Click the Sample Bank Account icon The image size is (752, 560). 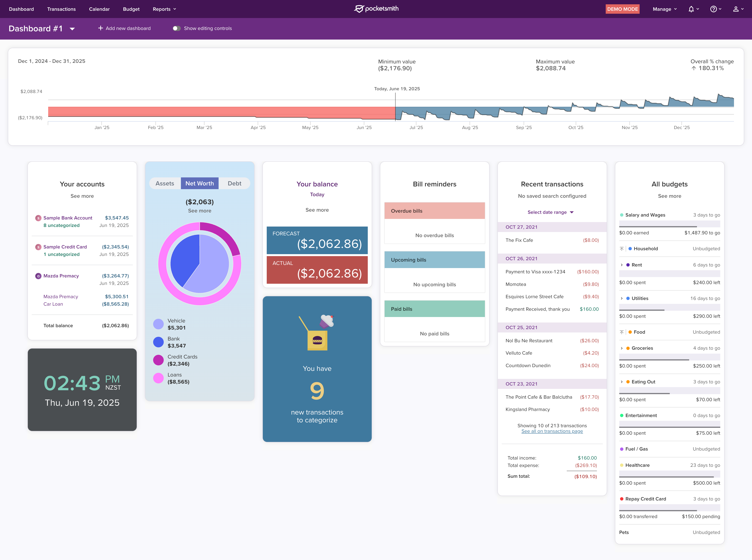(x=38, y=218)
